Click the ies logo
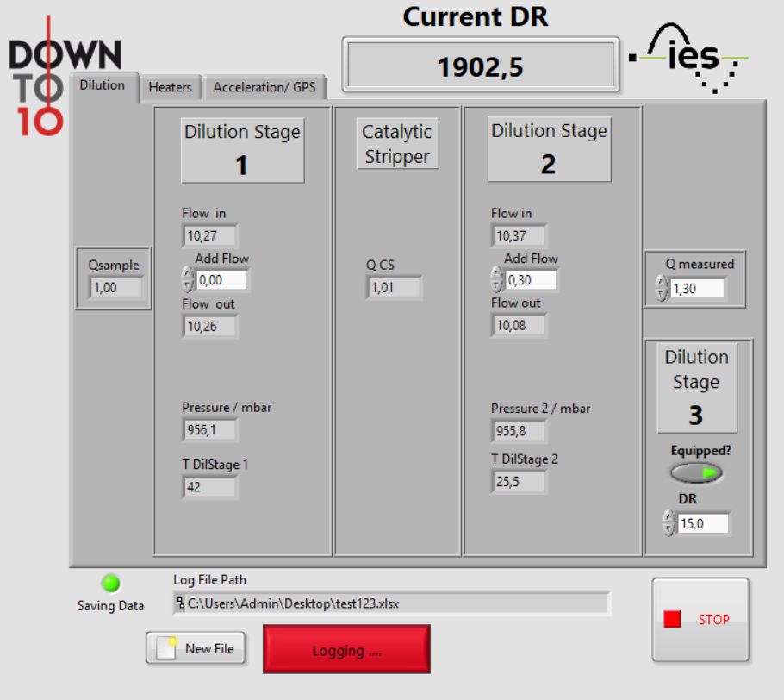This screenshot has width=784, height=700. [x=689, y=58]
